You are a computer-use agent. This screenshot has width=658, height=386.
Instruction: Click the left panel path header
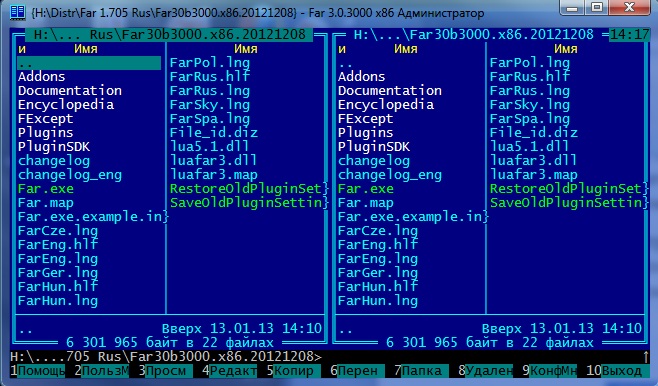click(x=169, y=34)
